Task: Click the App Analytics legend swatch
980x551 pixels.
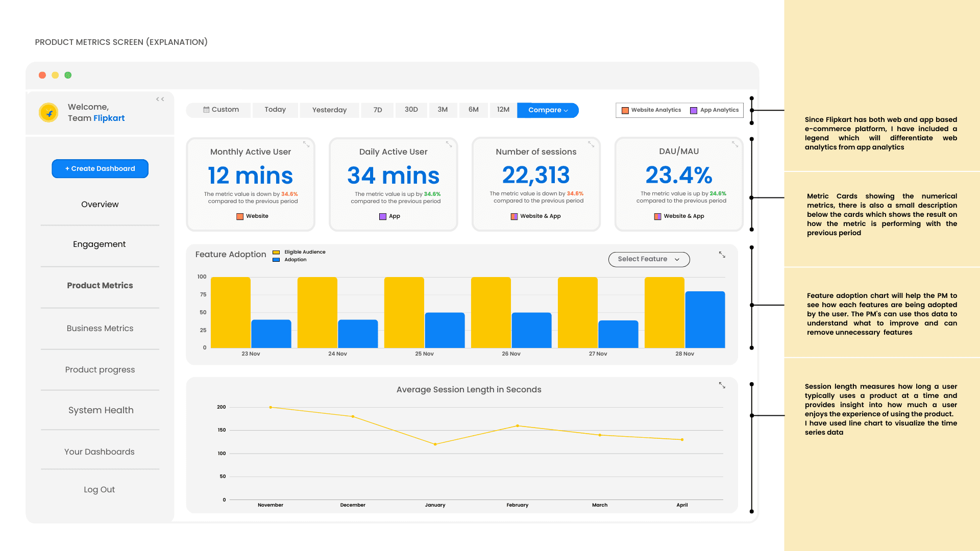Action: coord(694,110)
